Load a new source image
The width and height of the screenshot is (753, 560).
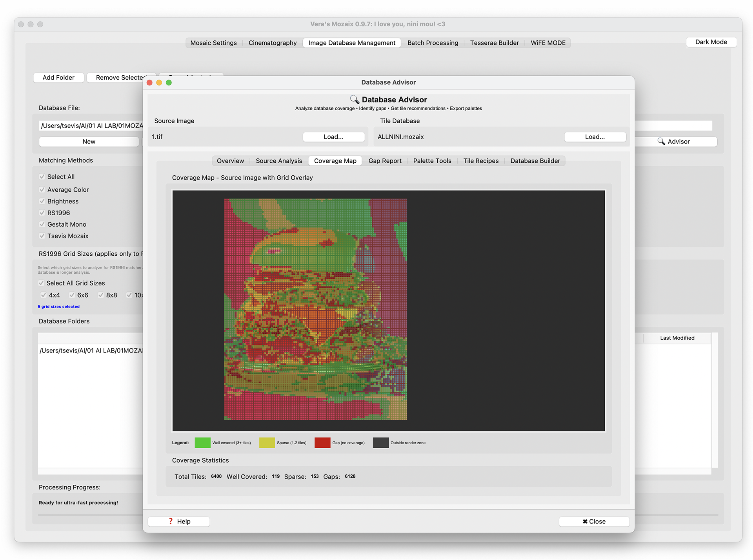click(333, 137)
